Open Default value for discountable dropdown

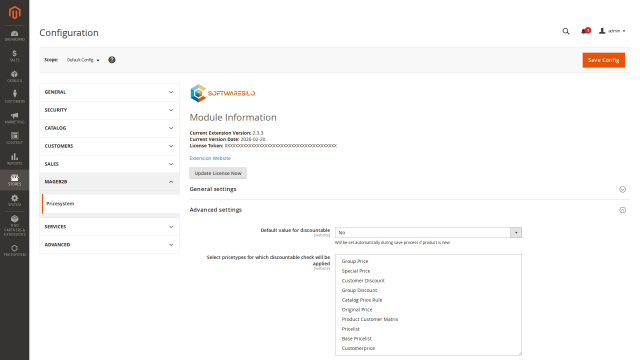coord(428,233)
